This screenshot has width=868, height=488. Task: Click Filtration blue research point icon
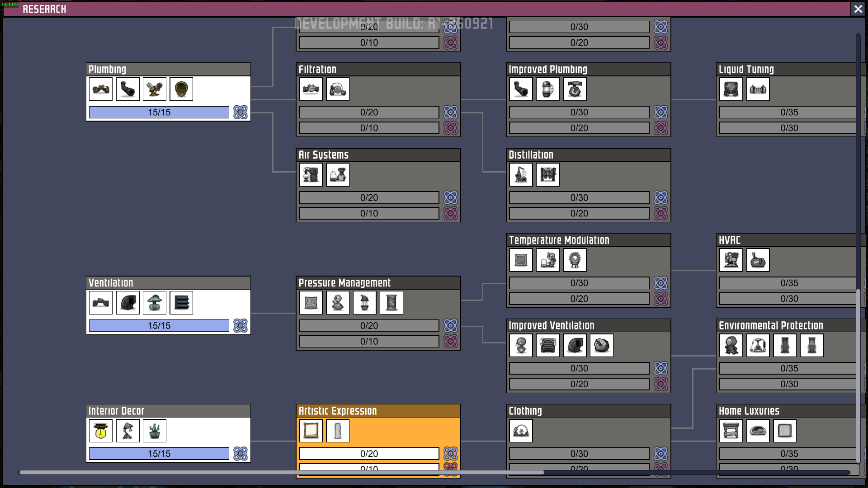point(450,112)
